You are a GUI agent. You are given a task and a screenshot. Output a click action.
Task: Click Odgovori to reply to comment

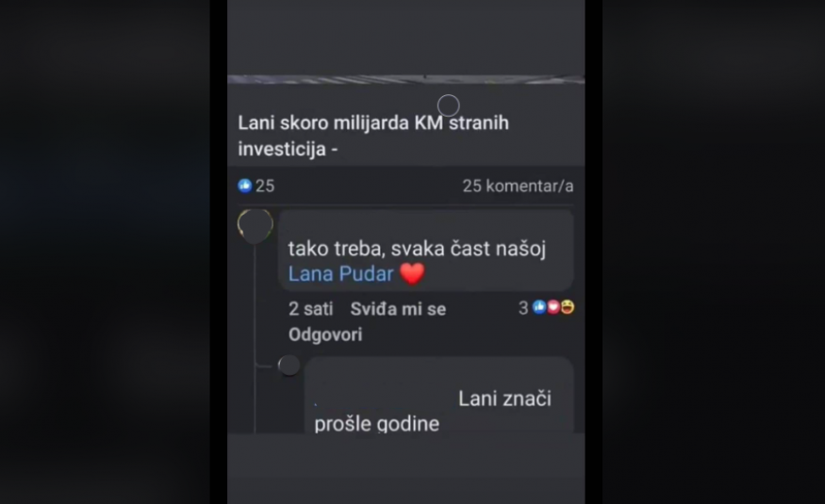(x=325, y=334)
